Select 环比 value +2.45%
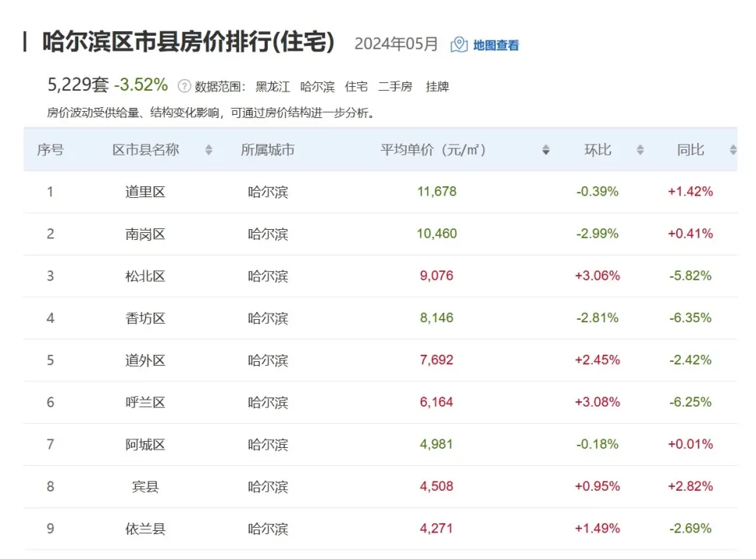This screenshot has width=756, height=559. click(598, 359)
